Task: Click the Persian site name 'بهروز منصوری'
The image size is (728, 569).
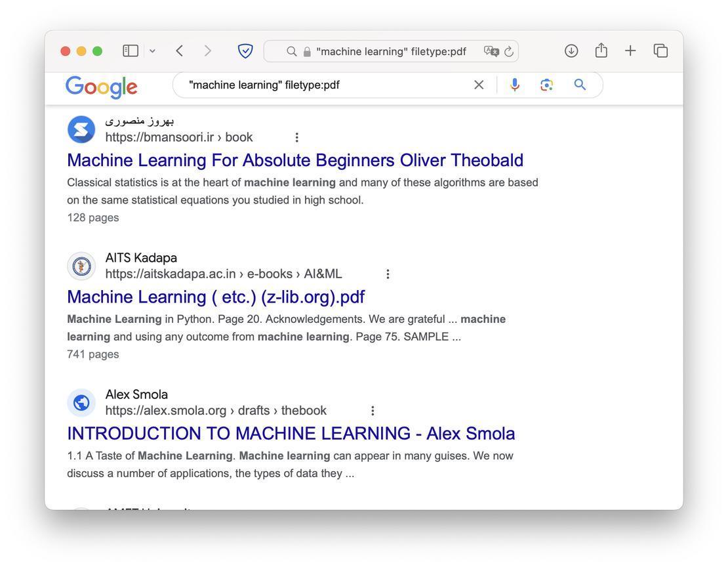Action: (x=139, y=121)
